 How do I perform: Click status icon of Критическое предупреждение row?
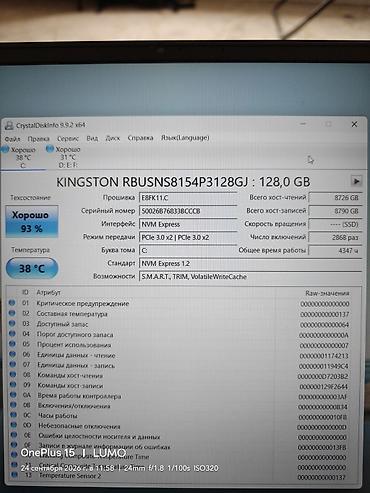click(x=12, y=303)
